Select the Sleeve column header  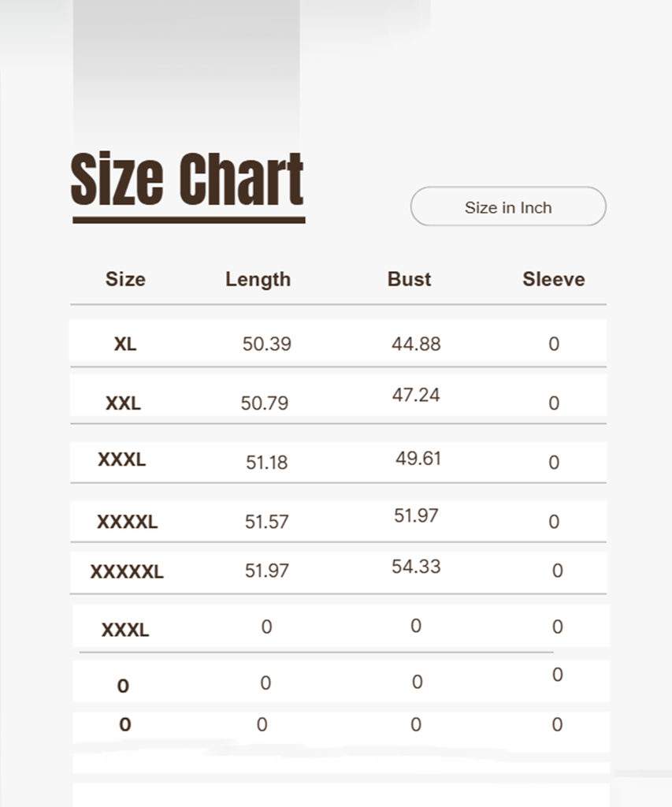click(x=554, y=279)
